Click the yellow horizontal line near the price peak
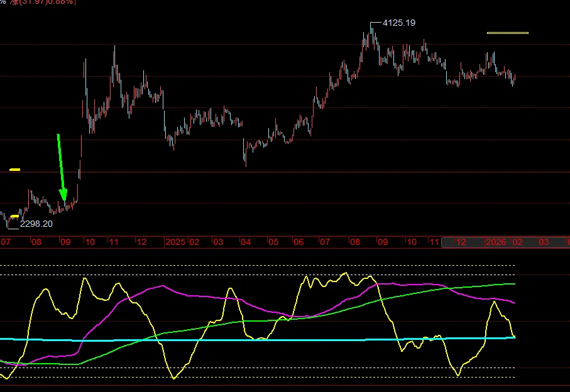The width and height of the screenshot is (570, 392). pos(508,33)
